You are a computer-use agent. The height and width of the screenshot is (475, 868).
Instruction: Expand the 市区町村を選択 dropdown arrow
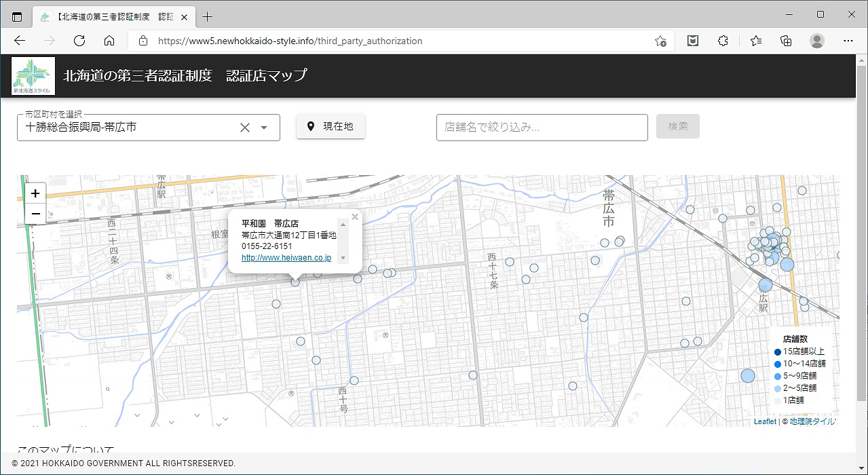pos(264,128)
